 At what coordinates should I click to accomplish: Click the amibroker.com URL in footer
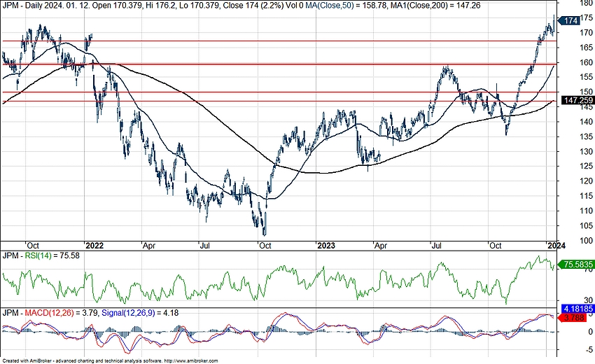tap(192, 361)
